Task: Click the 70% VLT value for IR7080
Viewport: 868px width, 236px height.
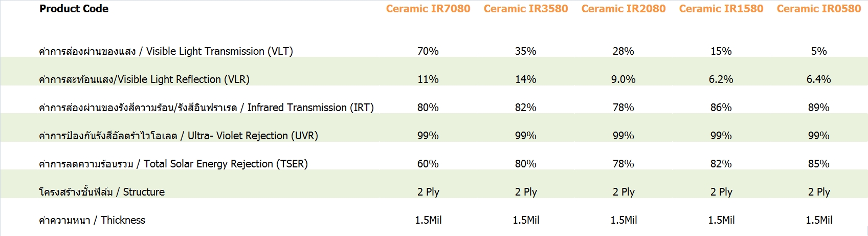Action: point(428,51)
